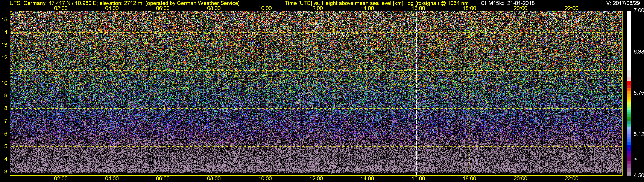Select "12:00" on the lower time axis
644x182 pixels.
click(316, 179)
